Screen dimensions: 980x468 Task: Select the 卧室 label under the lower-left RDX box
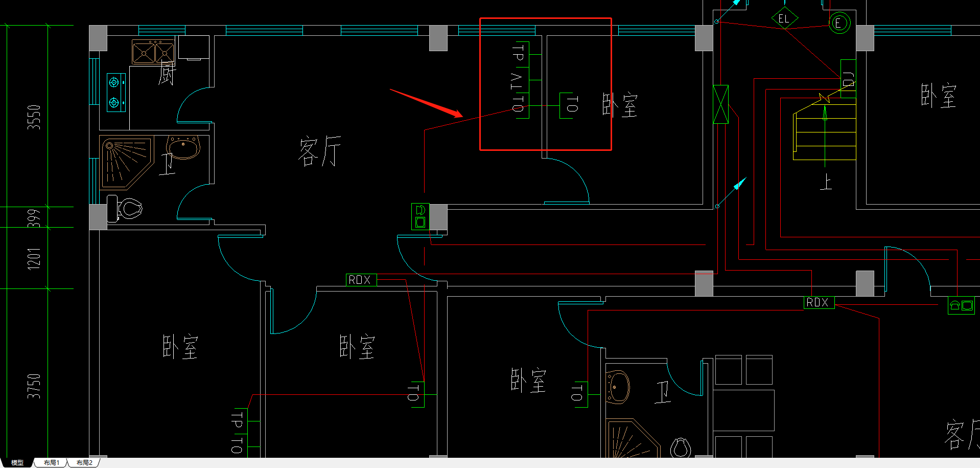point(358,347)
